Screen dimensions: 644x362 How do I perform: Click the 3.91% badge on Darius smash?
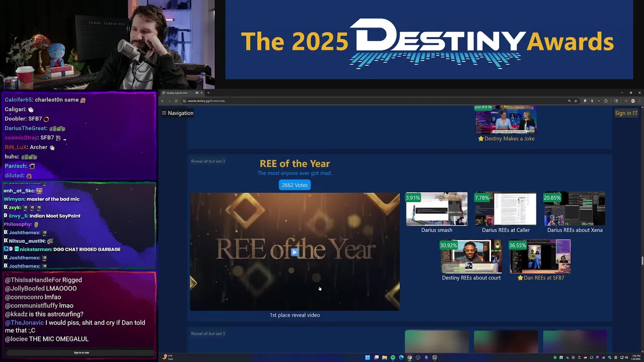[413, 198]
